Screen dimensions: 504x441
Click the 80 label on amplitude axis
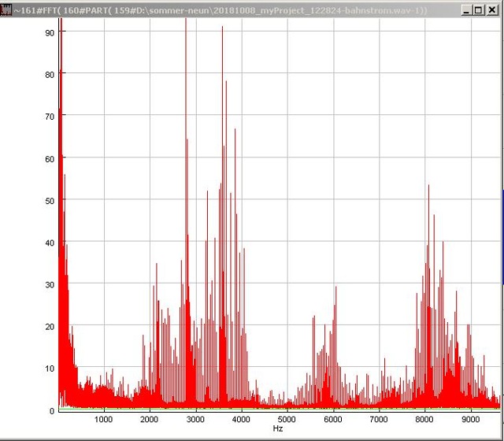tap(50, 75)
